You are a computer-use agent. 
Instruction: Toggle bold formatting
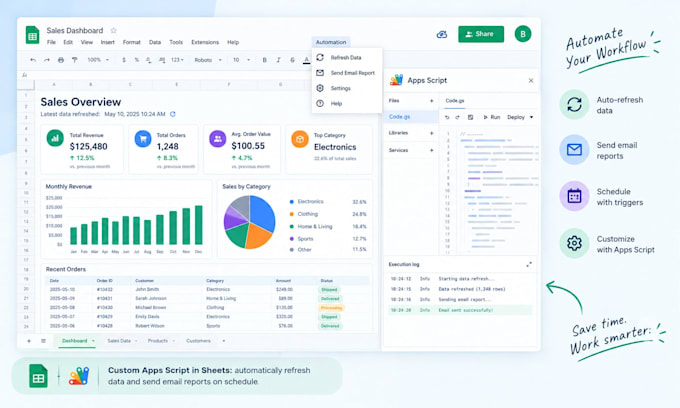tap(265, 60)
